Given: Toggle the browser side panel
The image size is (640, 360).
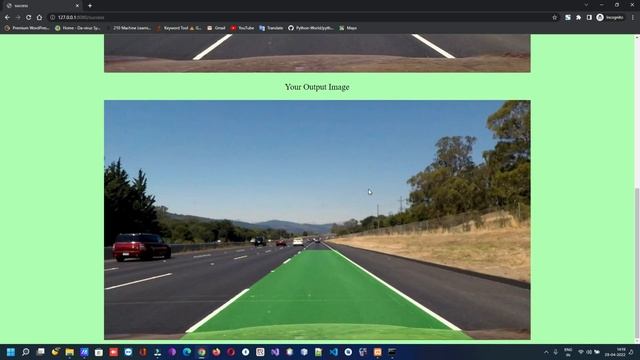Looking at the screenshot, I should click(589, 18).
